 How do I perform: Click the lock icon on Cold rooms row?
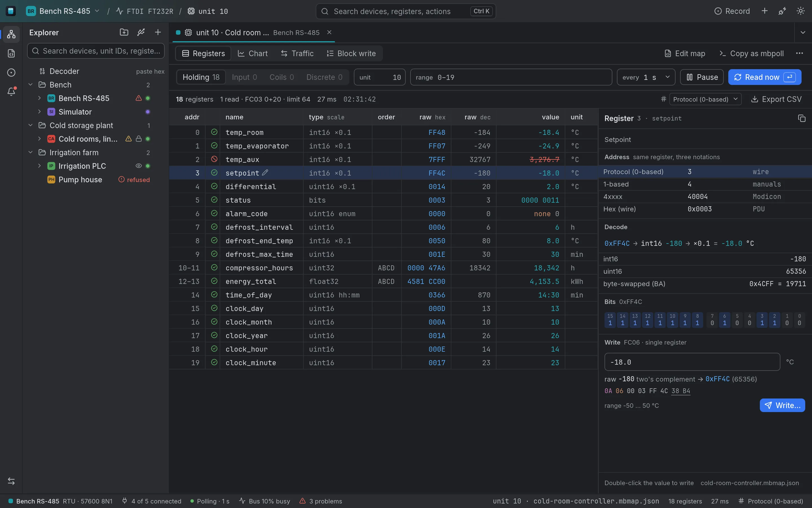[x=138, y=139]
